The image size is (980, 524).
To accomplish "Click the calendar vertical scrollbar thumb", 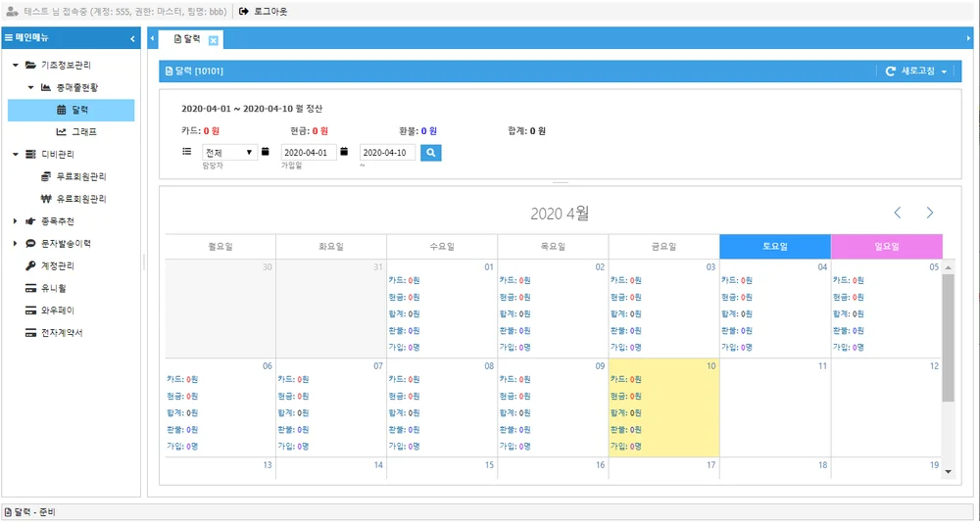I will pos(948,337).
